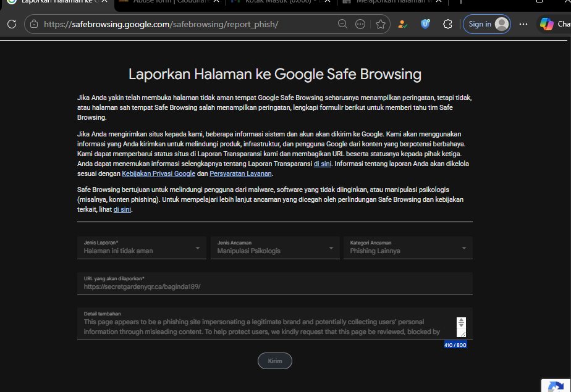Open the Extensions puzzle-piece menu

pyautogui.click(x=447, y=24)
